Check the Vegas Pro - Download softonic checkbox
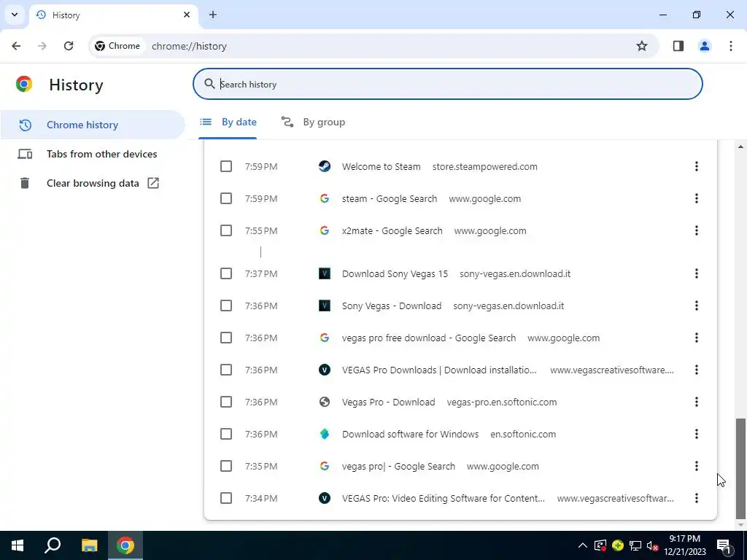Viewport: 747px width, 560px height. pos(226,402)
